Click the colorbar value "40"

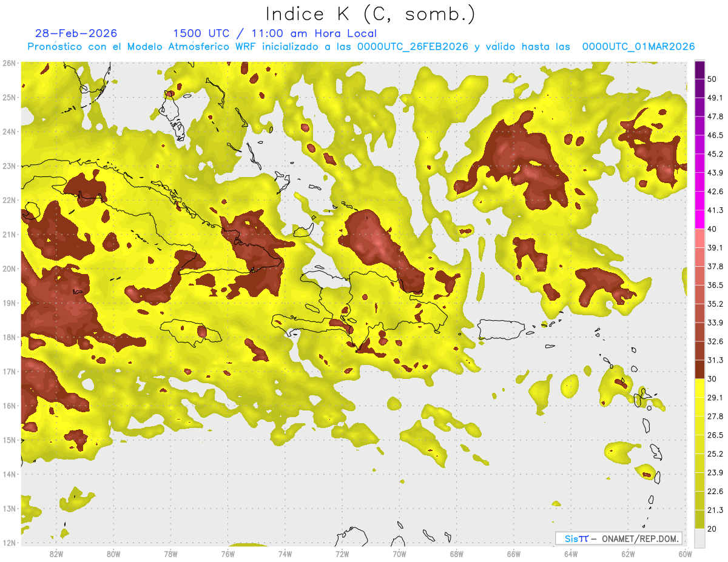[x=712, y=229]
